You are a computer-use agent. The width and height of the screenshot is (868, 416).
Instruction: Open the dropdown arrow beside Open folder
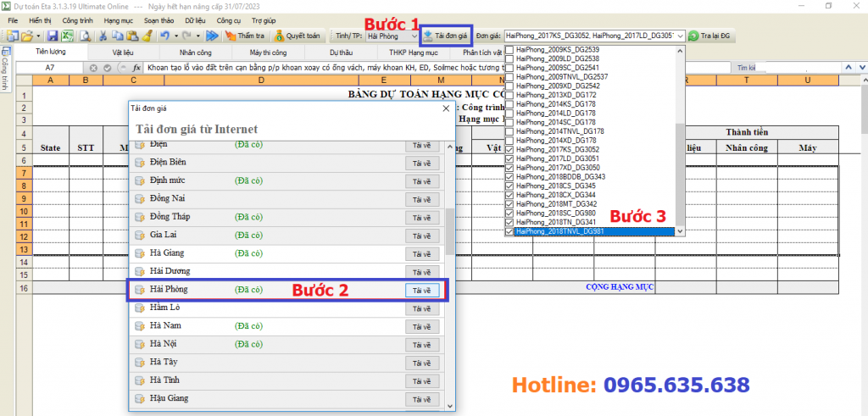(38, 36)
